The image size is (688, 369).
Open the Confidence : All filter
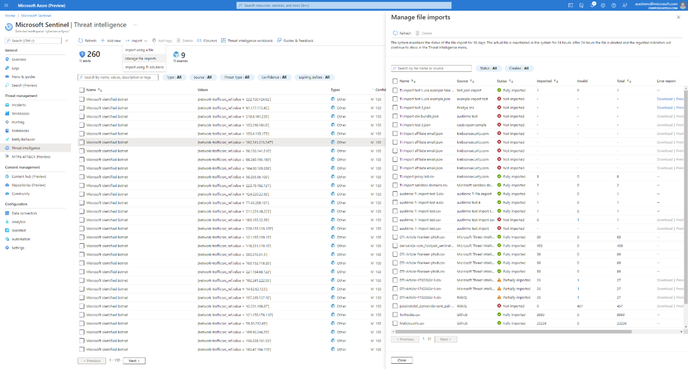[274, 77]
